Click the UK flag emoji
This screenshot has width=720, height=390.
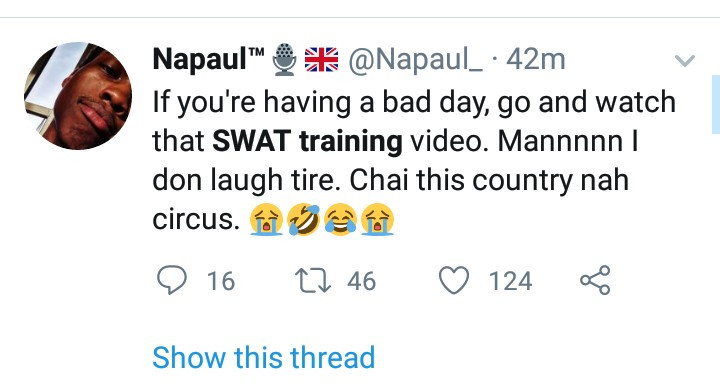(x=321, y=60)
